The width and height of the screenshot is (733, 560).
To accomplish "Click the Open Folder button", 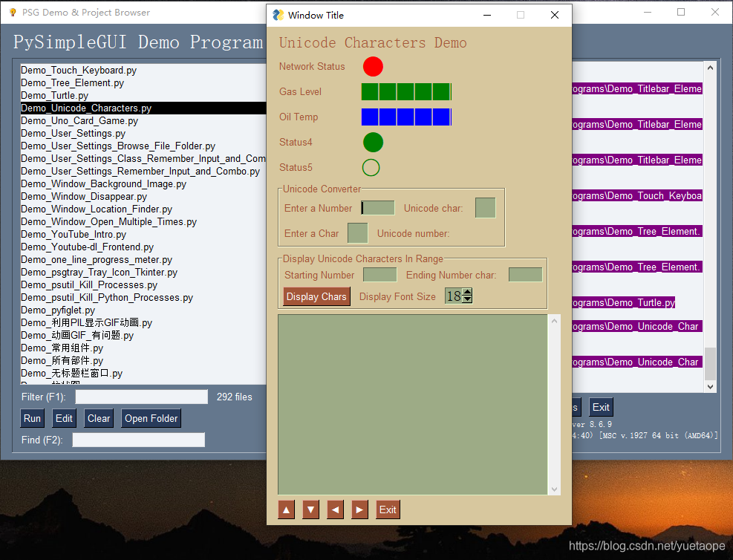I will [x=151, y=418].
